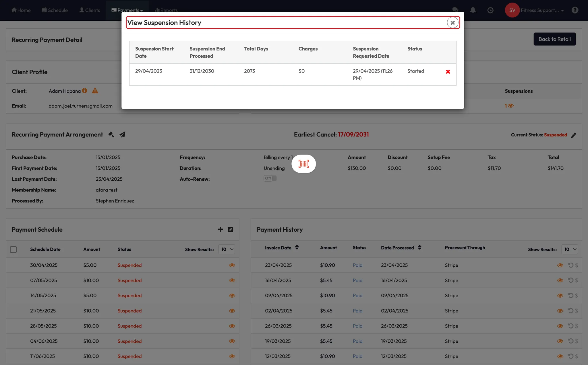Edit current status with pencil icon

point(573,135)
